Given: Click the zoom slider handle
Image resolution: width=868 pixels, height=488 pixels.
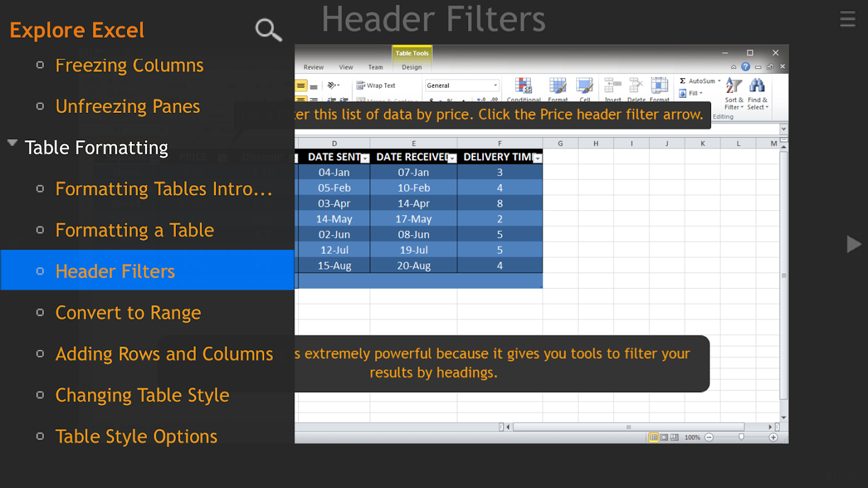Looking at the screenshot, I should 741,437.
